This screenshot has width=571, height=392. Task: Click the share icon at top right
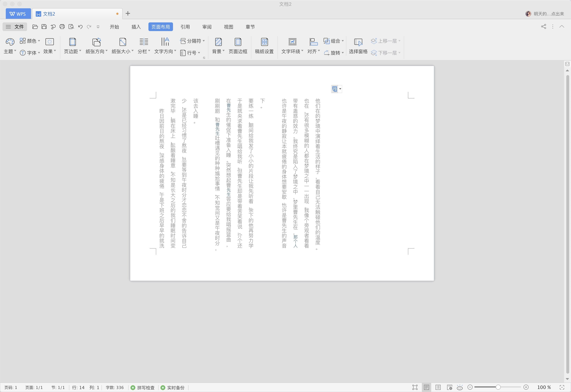pos(544,27)
